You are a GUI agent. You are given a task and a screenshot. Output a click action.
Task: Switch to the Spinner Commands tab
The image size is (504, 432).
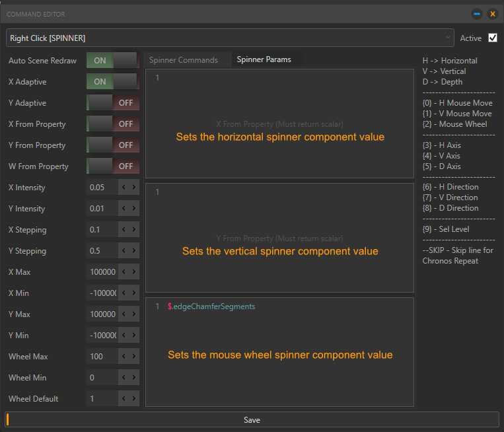click(184, 60)
